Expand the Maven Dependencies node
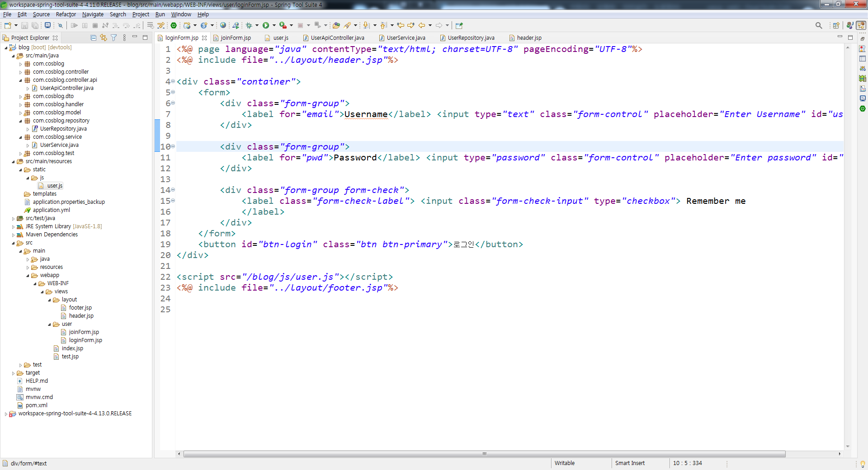Image resolution: width=868 pixels, height=470 pixels. [x=13, y=235]
